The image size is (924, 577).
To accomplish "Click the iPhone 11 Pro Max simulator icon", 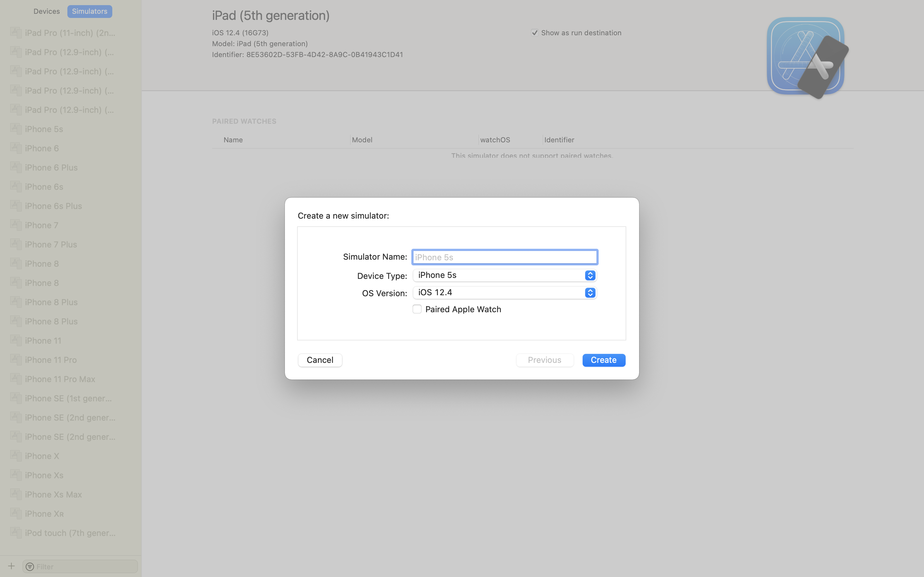I will tap(16, 379).
